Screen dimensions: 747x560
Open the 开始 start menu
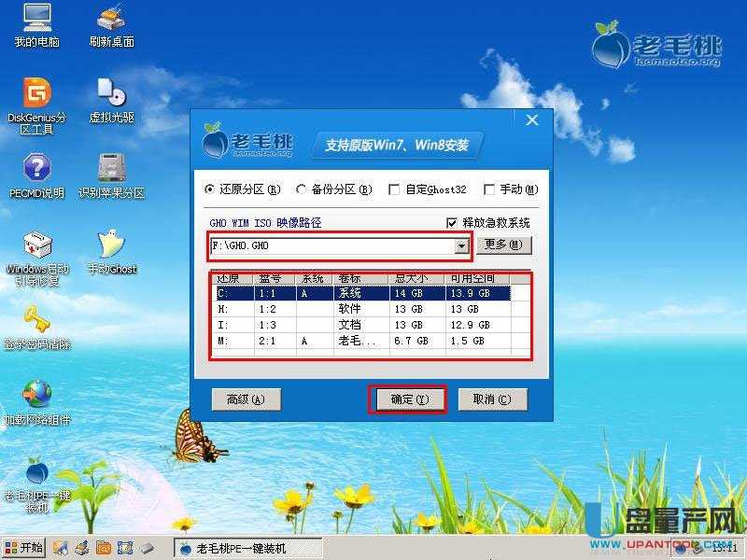(24, 548)
